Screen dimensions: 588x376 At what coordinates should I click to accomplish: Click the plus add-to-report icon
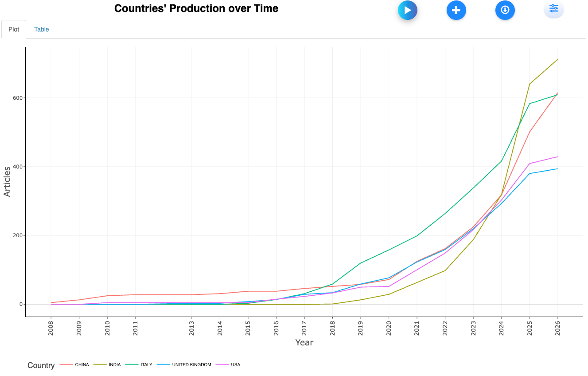[456, 10]
